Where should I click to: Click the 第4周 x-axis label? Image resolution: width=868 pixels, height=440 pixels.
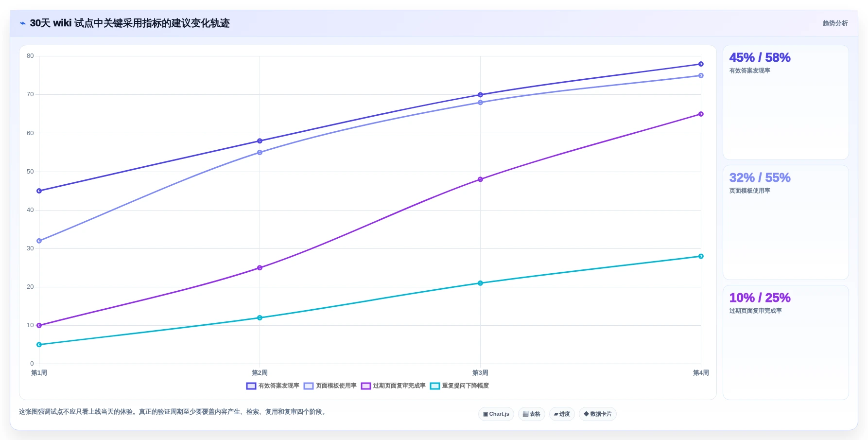click(701, 373)
